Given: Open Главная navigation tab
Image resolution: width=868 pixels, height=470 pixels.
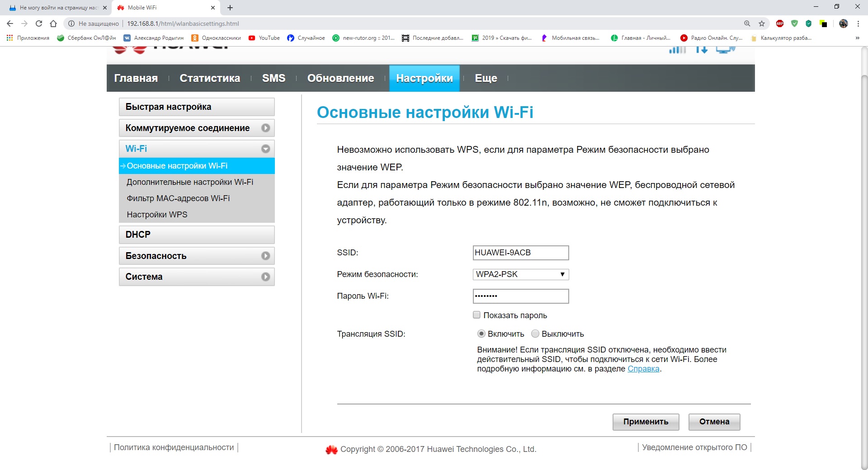Looking at the screenshot, I should click(x=136, y=78).
